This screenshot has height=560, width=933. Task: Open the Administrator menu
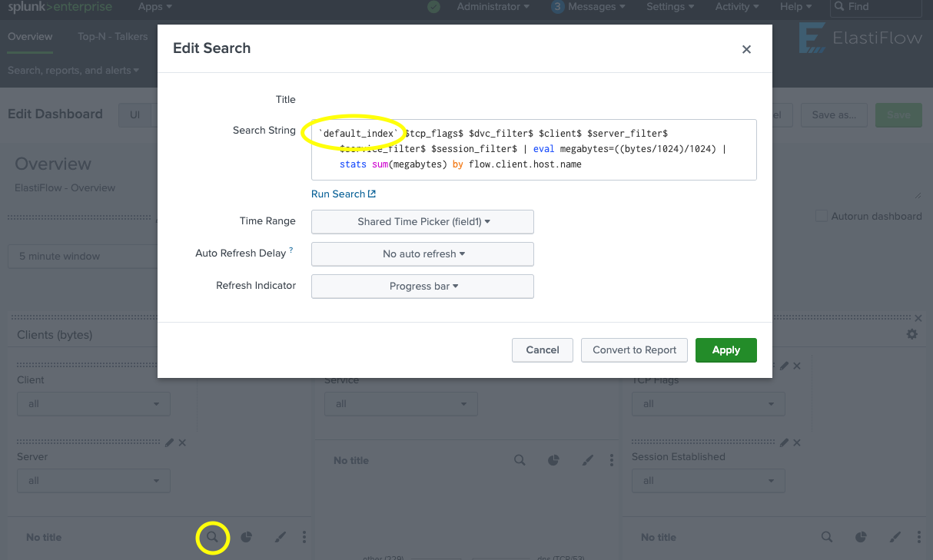tap(492, 7)
